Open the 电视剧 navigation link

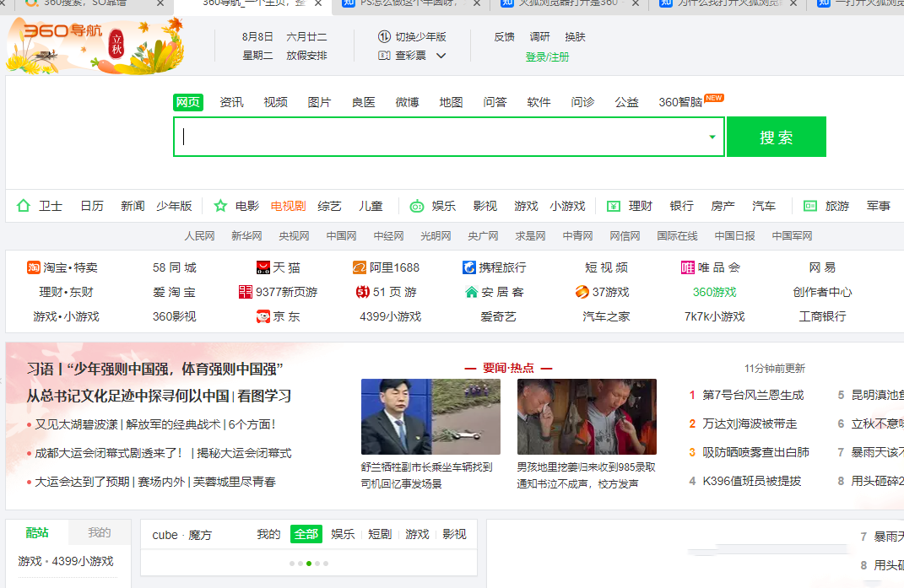[x=289, y=207]
